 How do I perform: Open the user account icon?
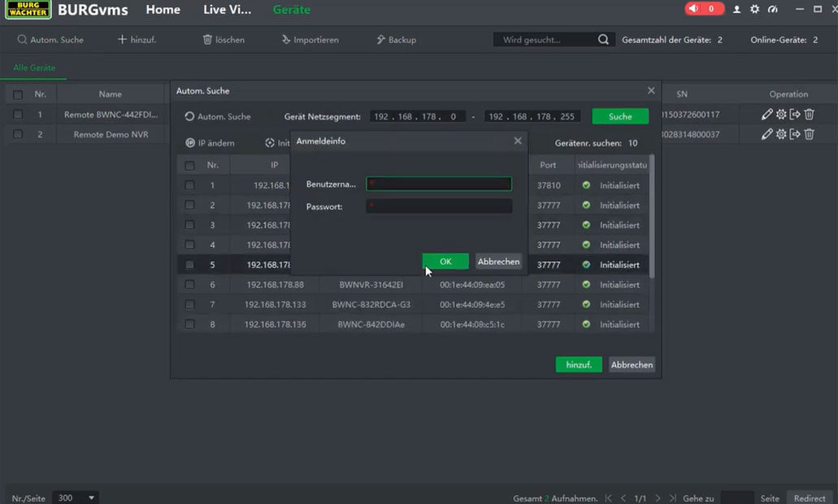[737, 10]
